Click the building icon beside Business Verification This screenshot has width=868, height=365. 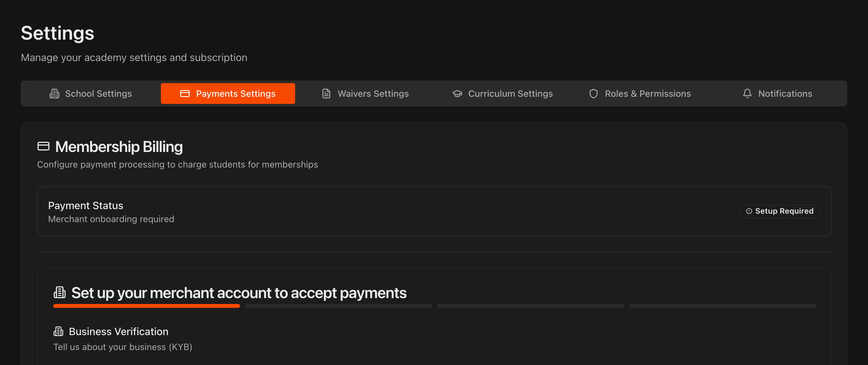(58, 331)
